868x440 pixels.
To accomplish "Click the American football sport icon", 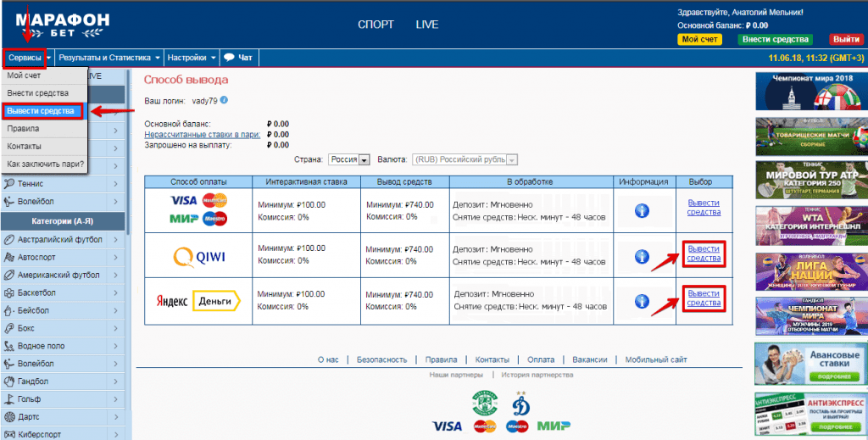I will coord(8,275).
